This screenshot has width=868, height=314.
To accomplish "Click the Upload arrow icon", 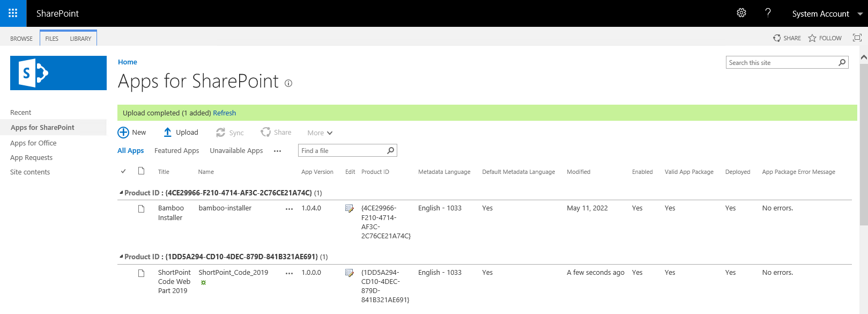I will 168,133.
